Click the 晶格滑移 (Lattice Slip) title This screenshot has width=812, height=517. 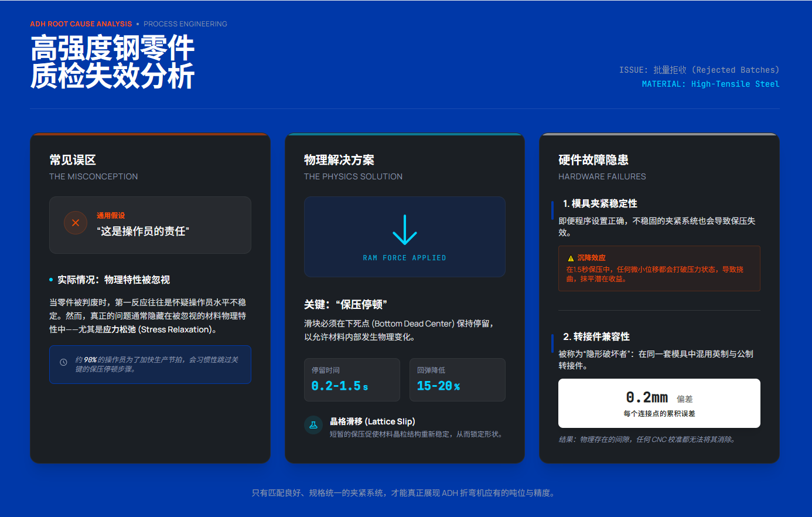tap(373, 421)
